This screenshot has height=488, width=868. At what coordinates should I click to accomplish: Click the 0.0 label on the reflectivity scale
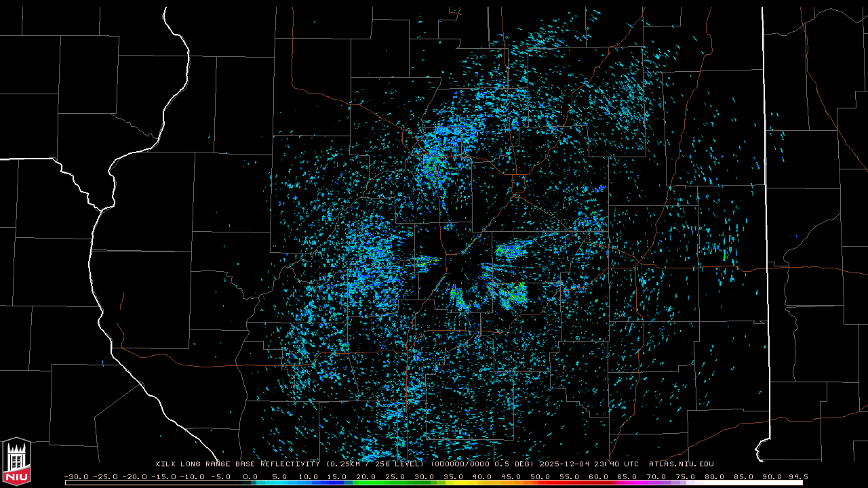[x=250, y=476]
